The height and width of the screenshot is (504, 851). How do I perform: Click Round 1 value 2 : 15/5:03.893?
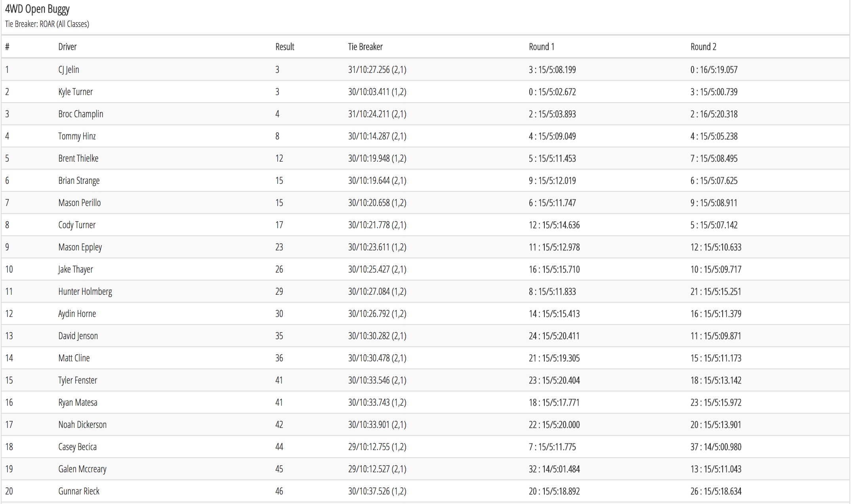pos(552,114)
